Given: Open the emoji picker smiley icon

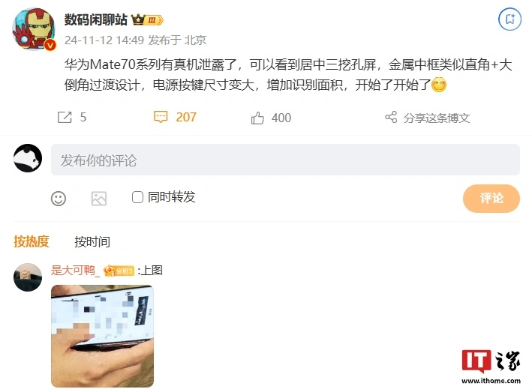Looking at the screenshot, I should (x=59, y=198).
